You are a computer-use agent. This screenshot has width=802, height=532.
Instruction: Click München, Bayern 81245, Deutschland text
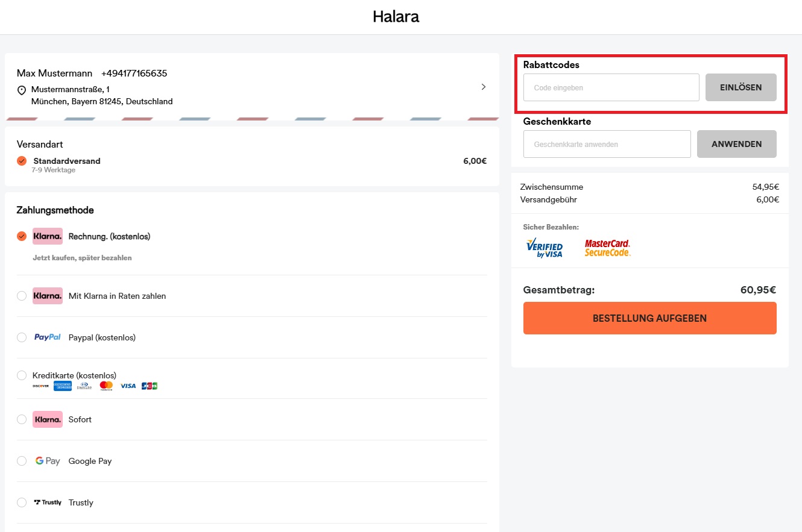[102, 102]
